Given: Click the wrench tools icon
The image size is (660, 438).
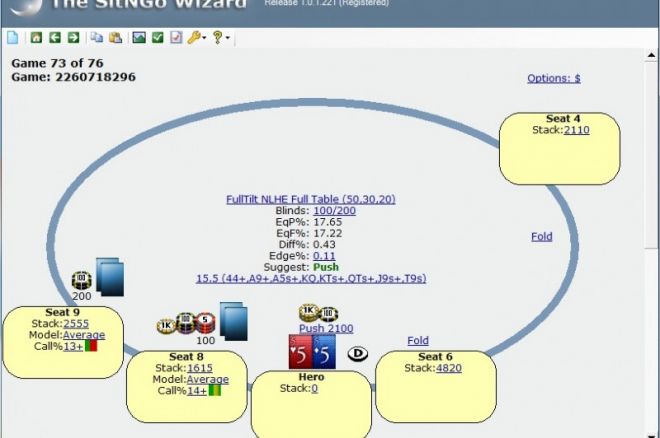Looking at the screenshot, I should [x=194, y=37].
